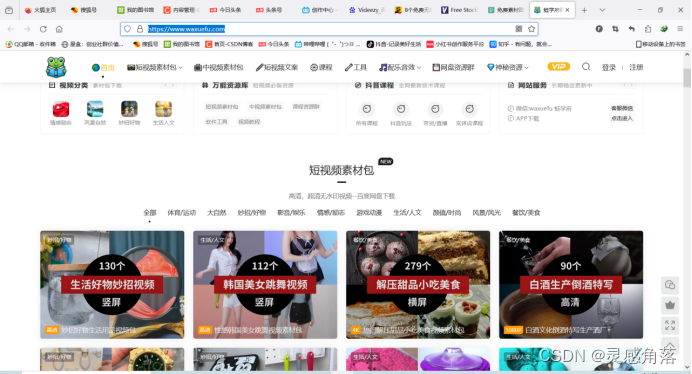Select the 餐饮/美食 filter tab
This screenshot has width=692, height=374.
click(526, 213)
